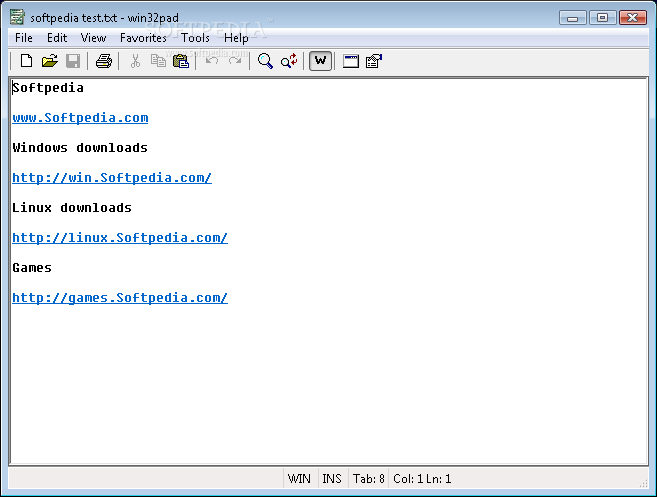Click the 'Tab: 8' status entry
The image size is (657, 497).
[368, 479]
